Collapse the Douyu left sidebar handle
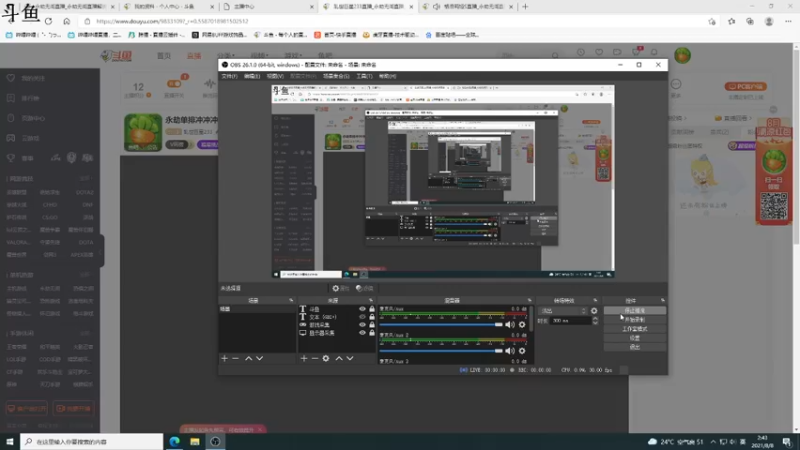Screen dimensions: 800x450 click(x=102, y=250)
